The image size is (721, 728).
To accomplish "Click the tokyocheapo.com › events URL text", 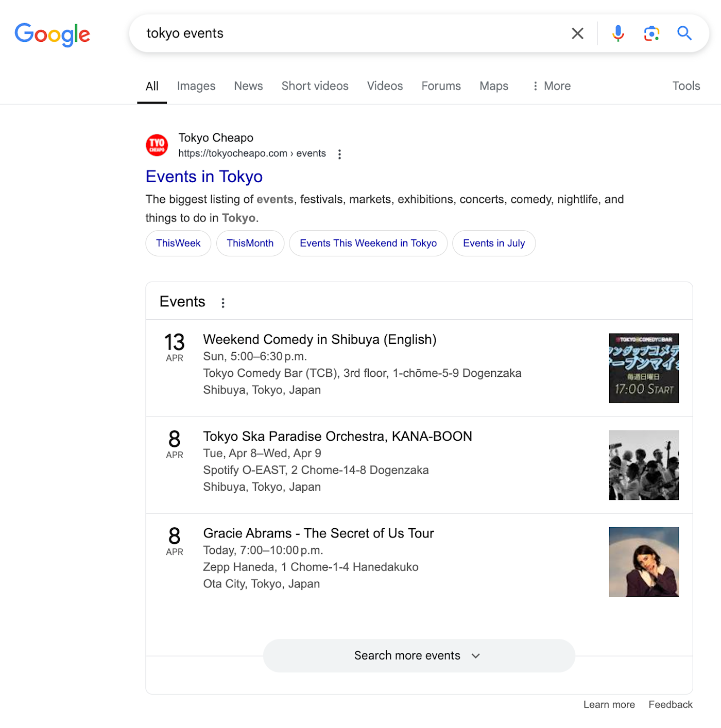I will (x=252, y=153).
